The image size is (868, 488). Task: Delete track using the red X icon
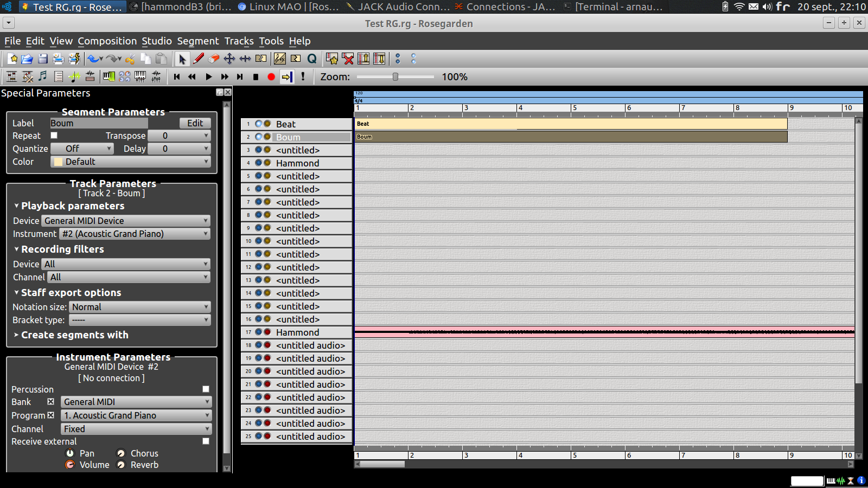pos(348,59)
